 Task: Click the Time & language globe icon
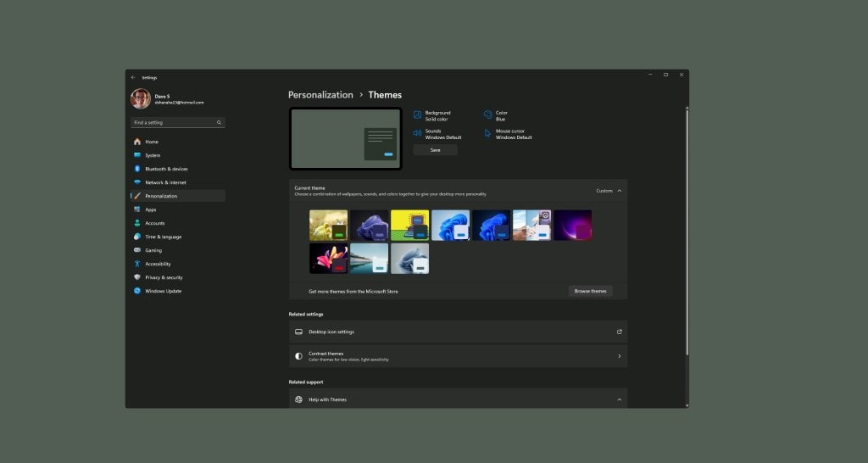pyautogui.click(x=137, y=237)
